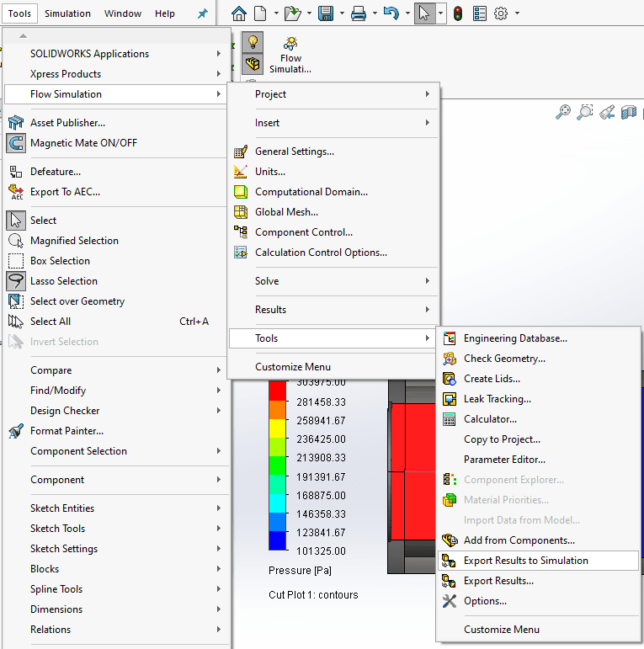Open Computational Domain

coord(333,192)
